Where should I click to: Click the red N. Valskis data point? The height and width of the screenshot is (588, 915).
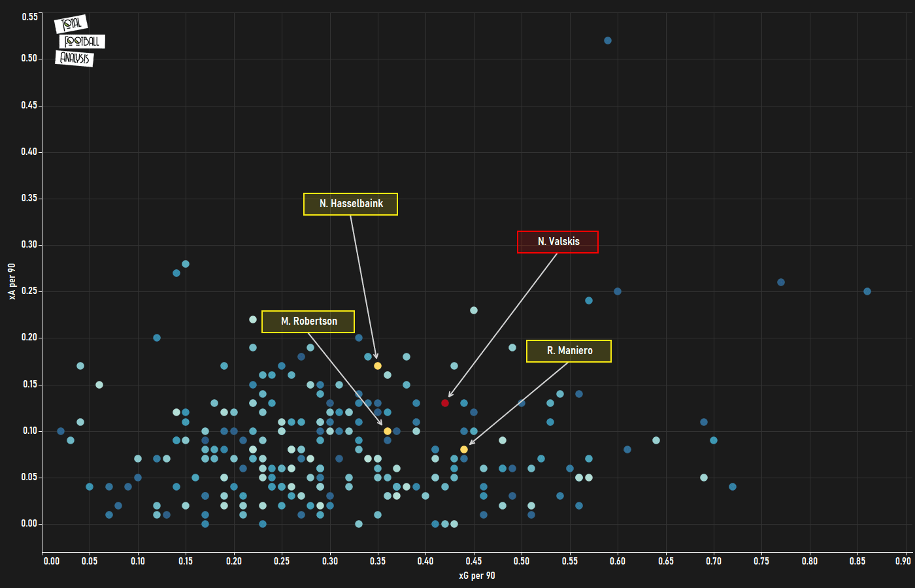[445, 403]
